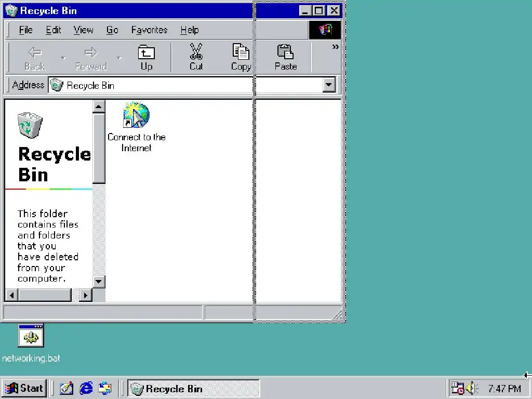Minimize the Recycle Bin window
This screenshot has height=399, width=532.
coord(305,11)
